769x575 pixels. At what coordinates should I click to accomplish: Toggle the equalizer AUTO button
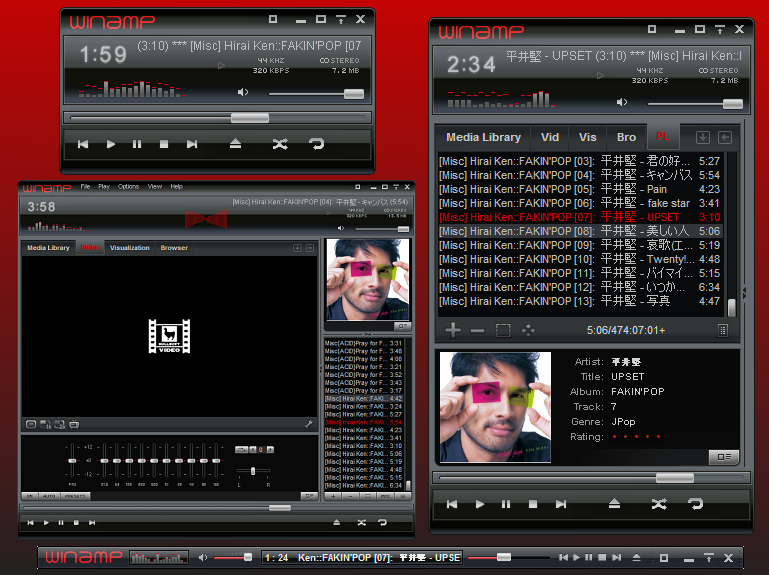coord(49,496)
